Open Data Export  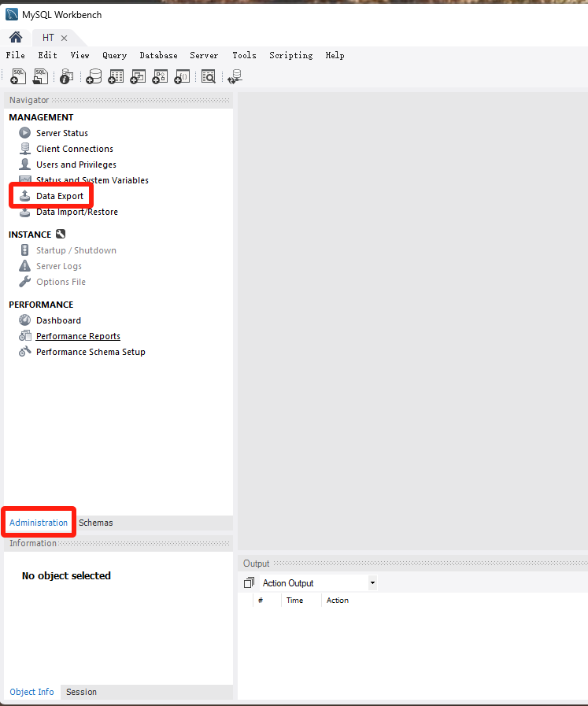click(x=60, y=196)
